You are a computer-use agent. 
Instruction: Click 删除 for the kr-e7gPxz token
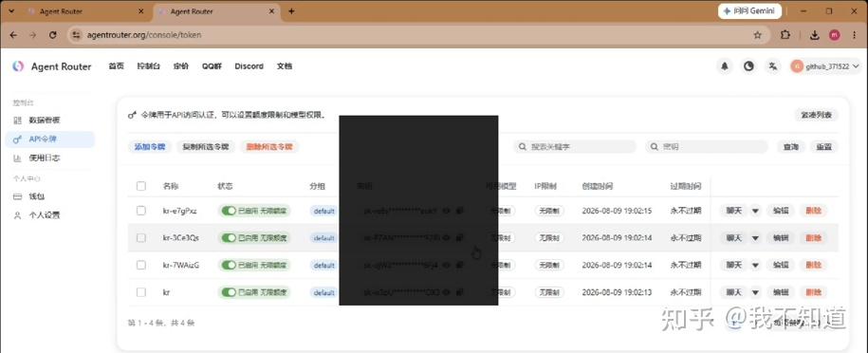814,211
